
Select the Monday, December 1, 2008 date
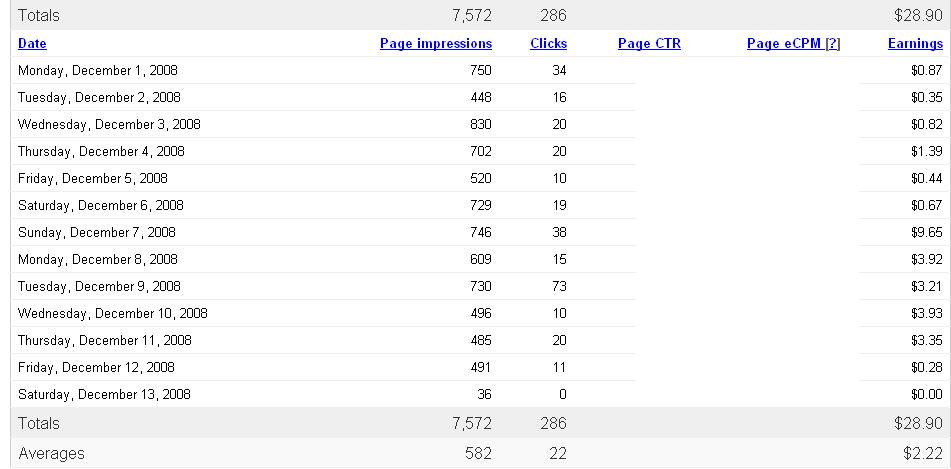pos(98,71)
